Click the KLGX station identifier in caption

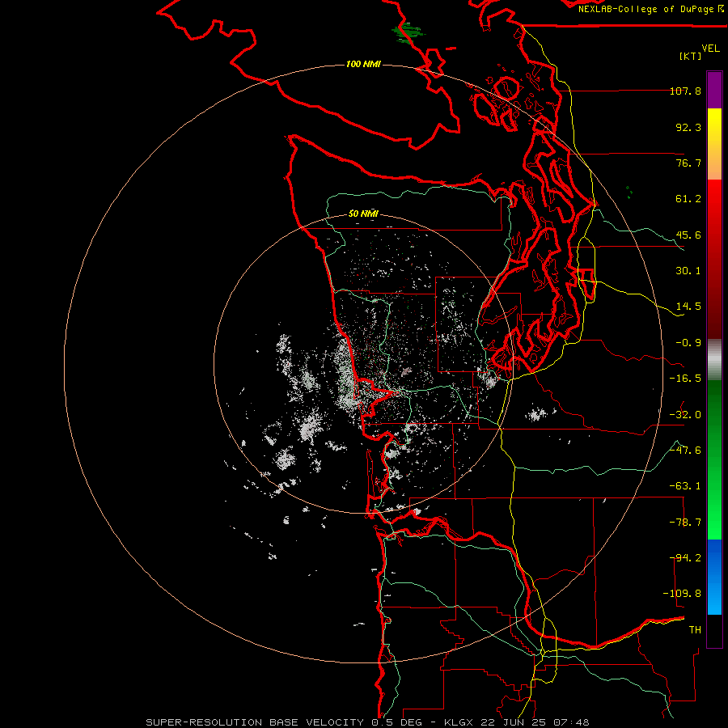point(457,722)
